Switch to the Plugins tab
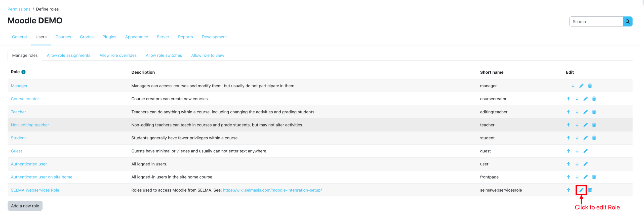Image resolution: width=644 pixels, height=217 pixels. tap(109, 37)
